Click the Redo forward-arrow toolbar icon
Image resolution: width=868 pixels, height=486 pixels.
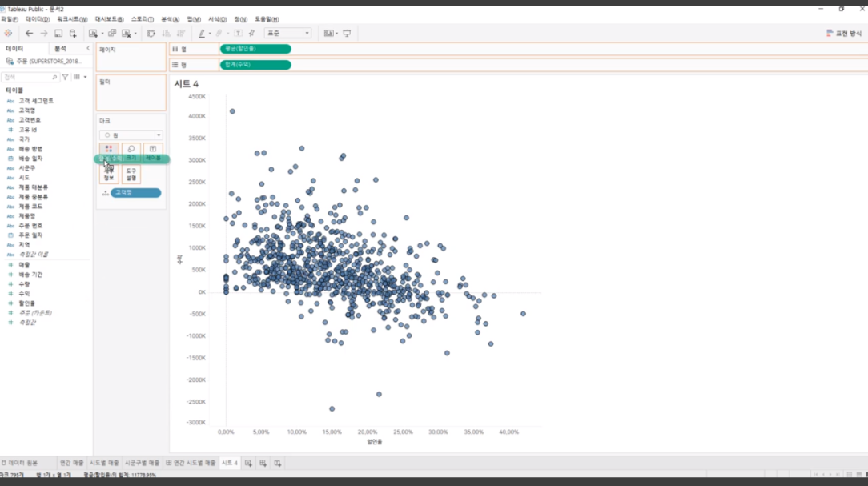point(44,33)
